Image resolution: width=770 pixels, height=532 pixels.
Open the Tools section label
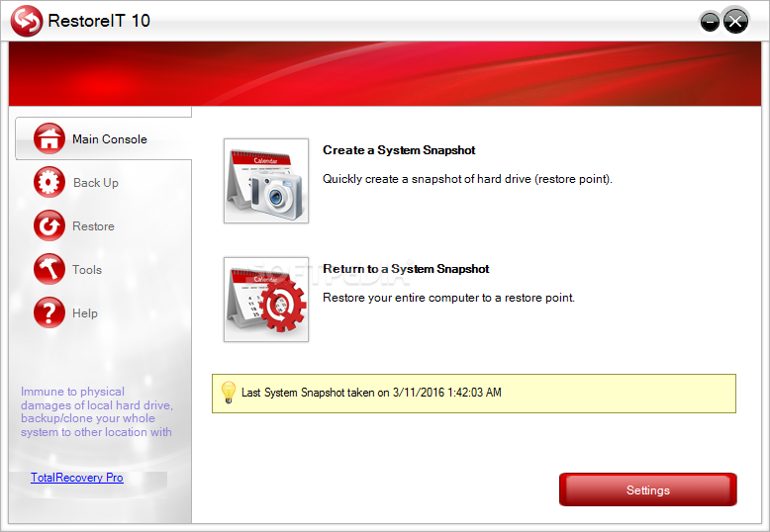pos(87,270)
